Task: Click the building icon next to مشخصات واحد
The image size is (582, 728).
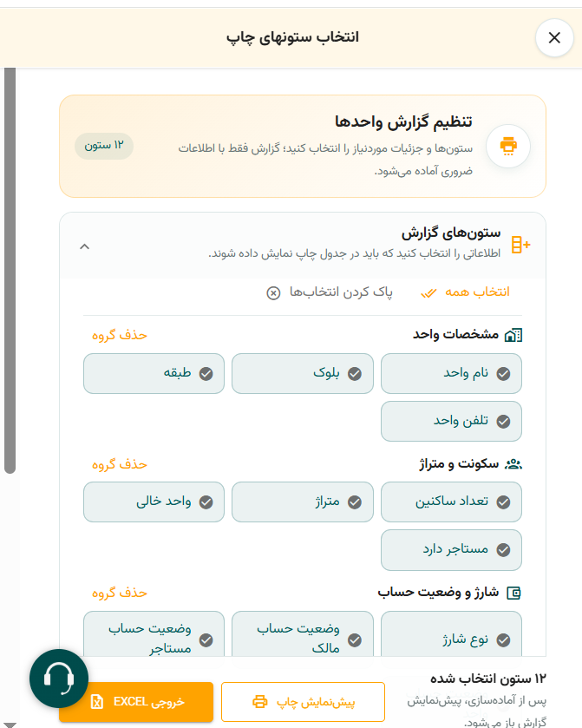Action: point(513,335)
